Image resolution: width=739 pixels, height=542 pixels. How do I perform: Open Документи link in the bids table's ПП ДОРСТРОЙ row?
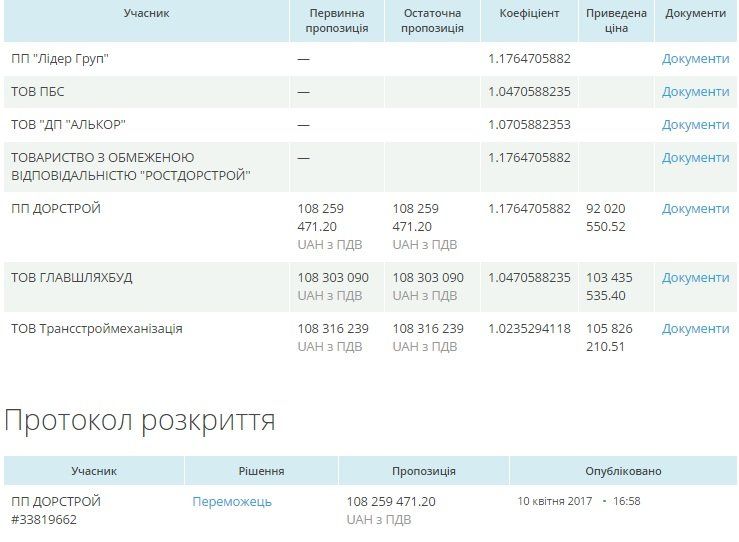(x=695, y=209)
